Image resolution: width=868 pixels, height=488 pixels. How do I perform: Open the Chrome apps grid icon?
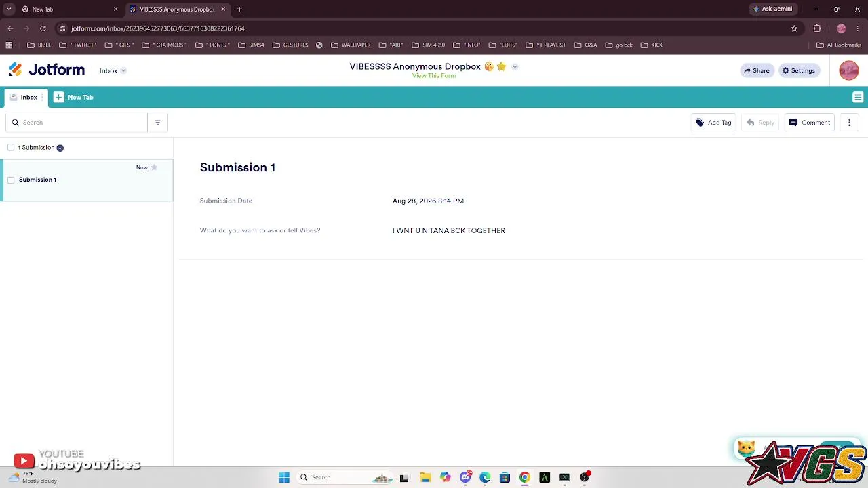[9, 45]
